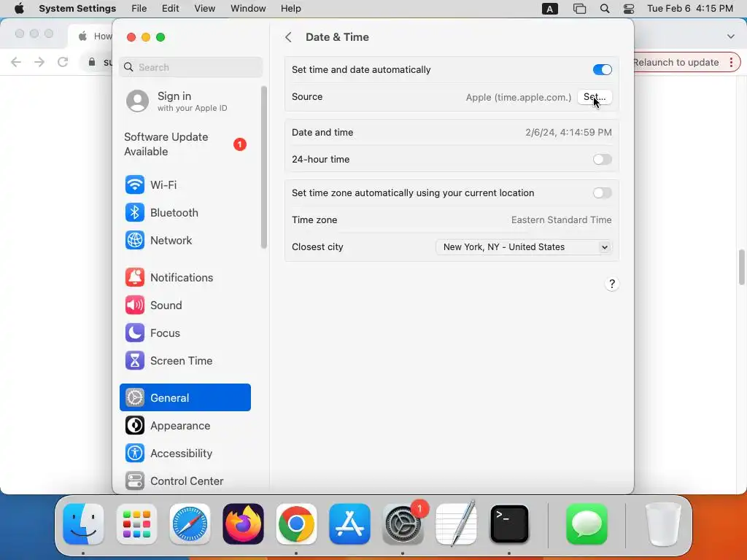Open the Appearance icon in sidebar

(x=135, y=425)
